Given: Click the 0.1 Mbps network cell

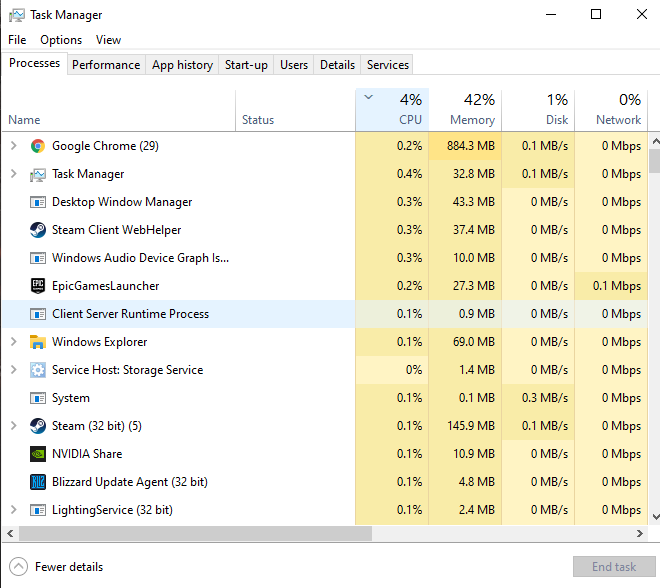Looking at the screenshot, I should [x=611, y=286].
